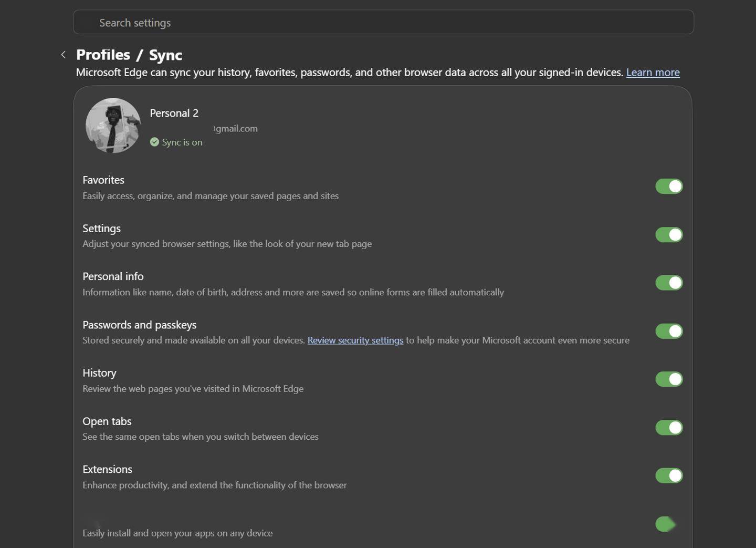756x548 pixels.
Task: Toggle sync for installing apps on any device
Action: pos(666,524)
